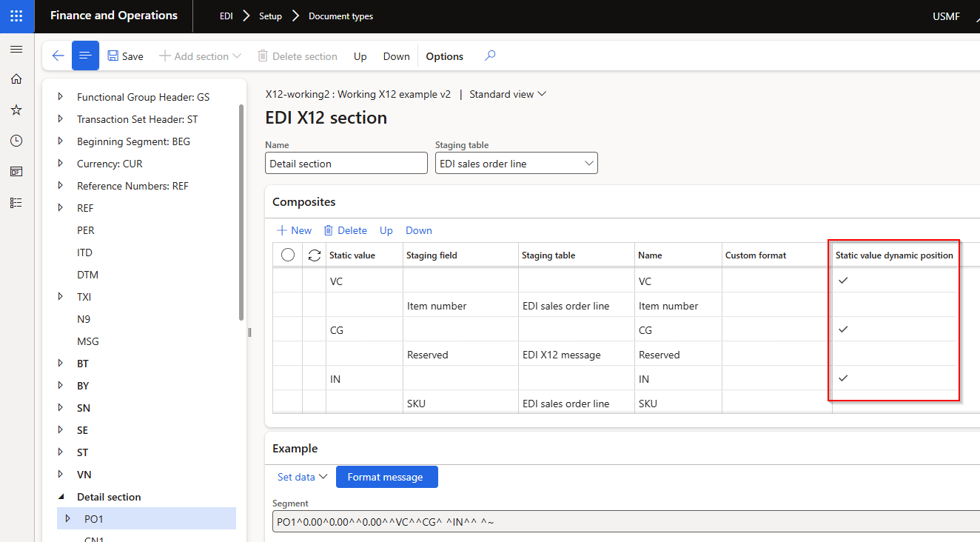The width and height of the screenshot is (980, 542).
Task: Open Modules list icon in sidebar
Action: click(x=16, y=202)
